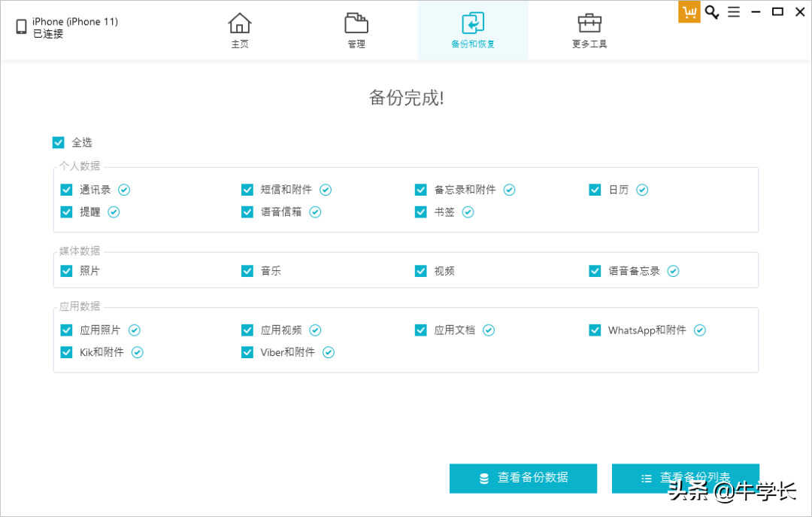Click the status checkmark next to WhatsApp和附件
Viewport: 812px width, 517px height.
tap(700, 330)
